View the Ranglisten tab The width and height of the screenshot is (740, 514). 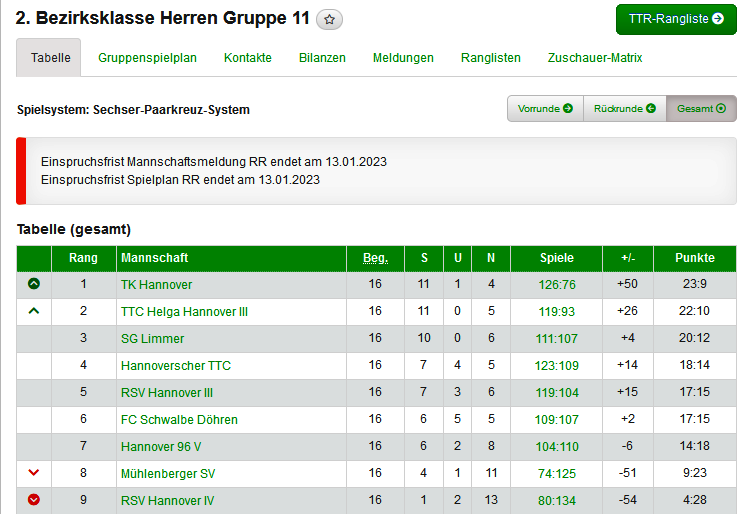[x=490, y=58]
